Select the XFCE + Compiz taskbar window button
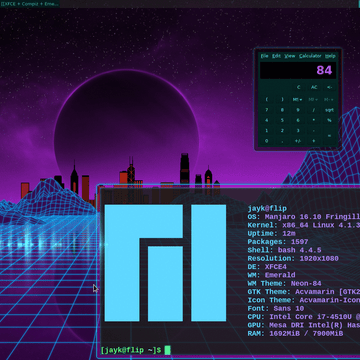This screenshot has height=360, width=360. pos(30,4)
